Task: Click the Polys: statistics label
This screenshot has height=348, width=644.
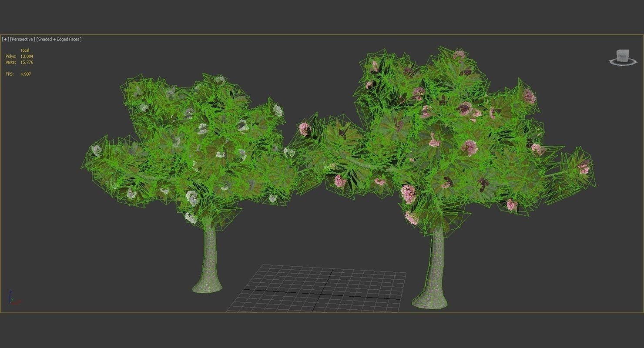Action: click(10, 56)
